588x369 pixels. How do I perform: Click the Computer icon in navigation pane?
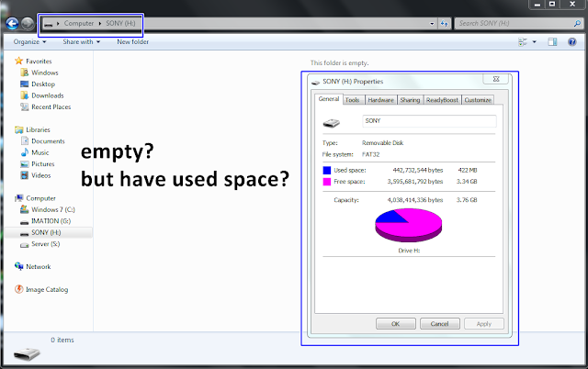tap(18, 198)
